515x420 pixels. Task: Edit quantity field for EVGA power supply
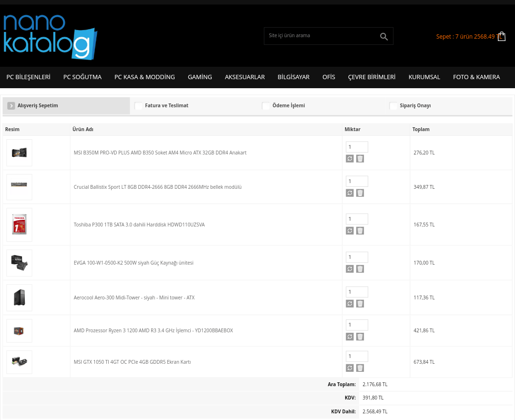357,257
